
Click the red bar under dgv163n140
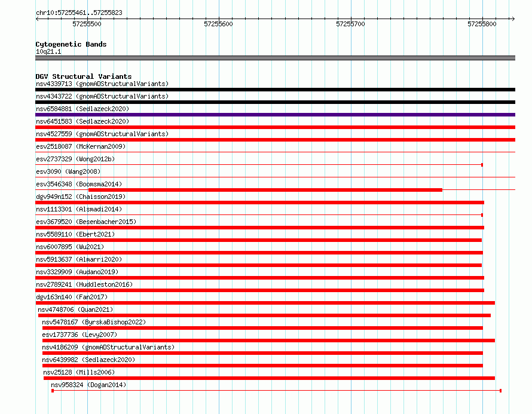click(x=265, y=303)
